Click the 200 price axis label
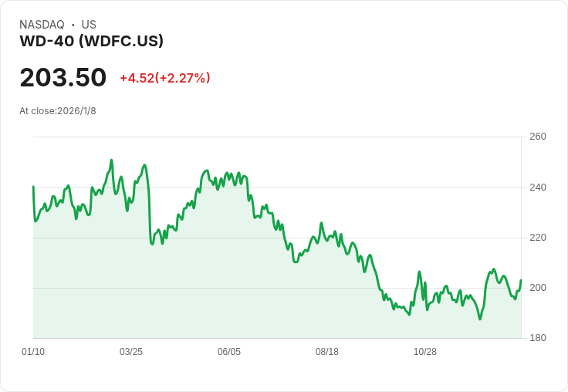The height and width of the screenshot is (392, 568). (x=538, y=288)
